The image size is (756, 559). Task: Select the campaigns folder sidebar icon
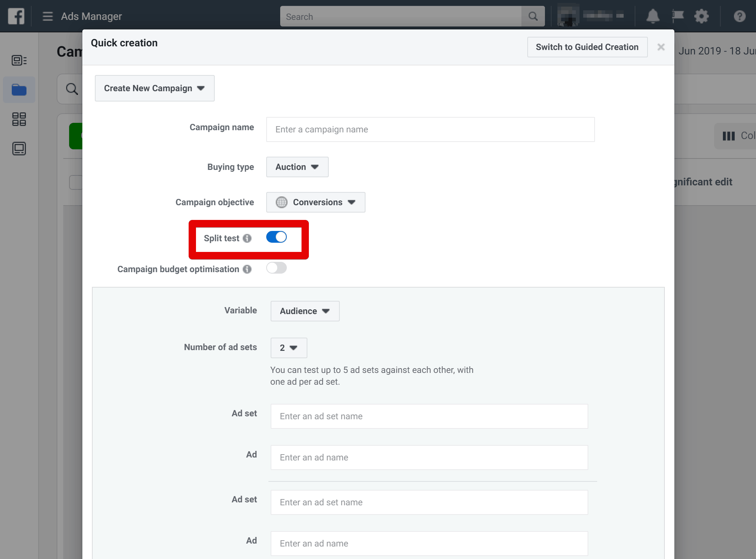[x=19, y=90]
